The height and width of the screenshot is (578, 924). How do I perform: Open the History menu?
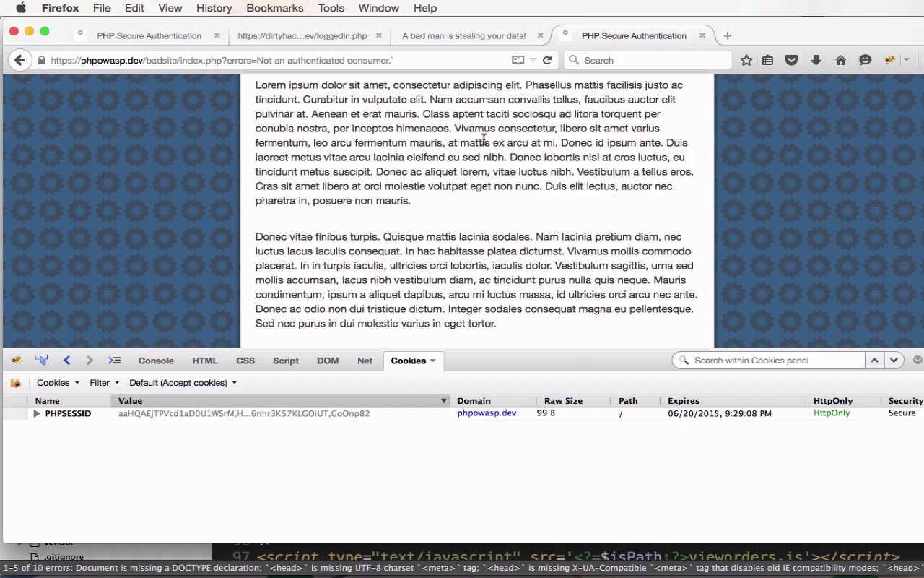[214, 8]
